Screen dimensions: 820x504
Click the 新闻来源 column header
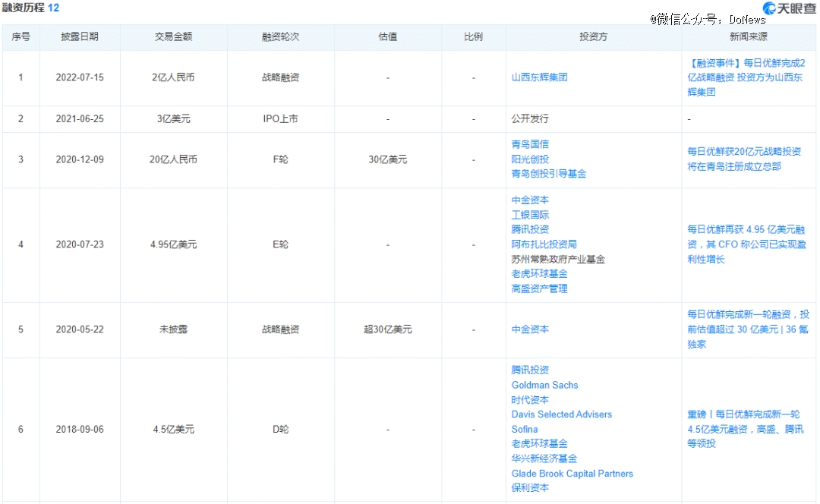749,36
